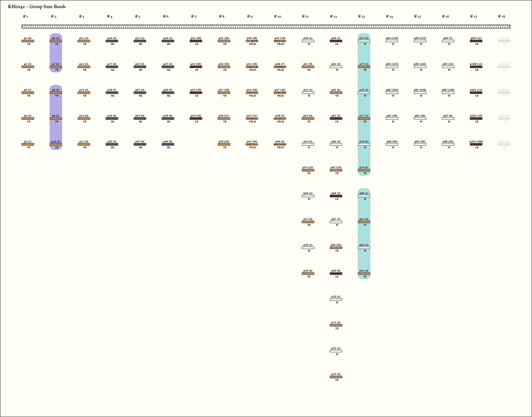Click the p68 (30) YB band

pyautogui.click(x=336, y=248)
